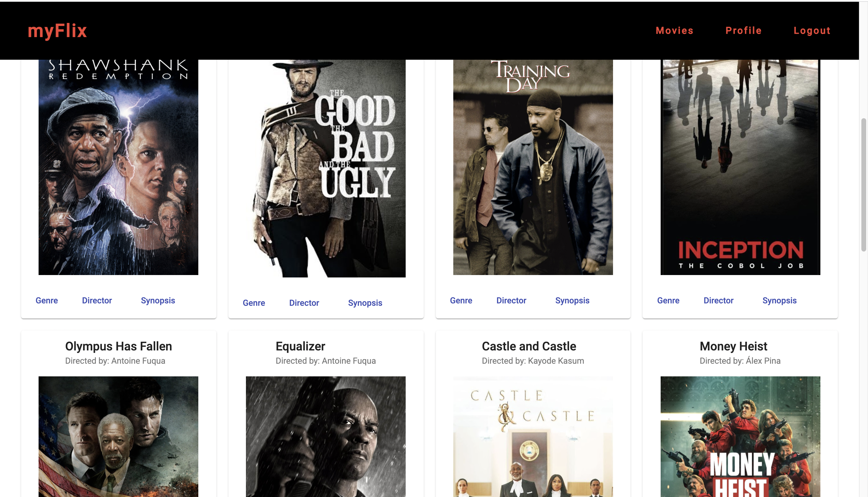
Task: Click Logout button in navbar
Action: pos(813,31)
